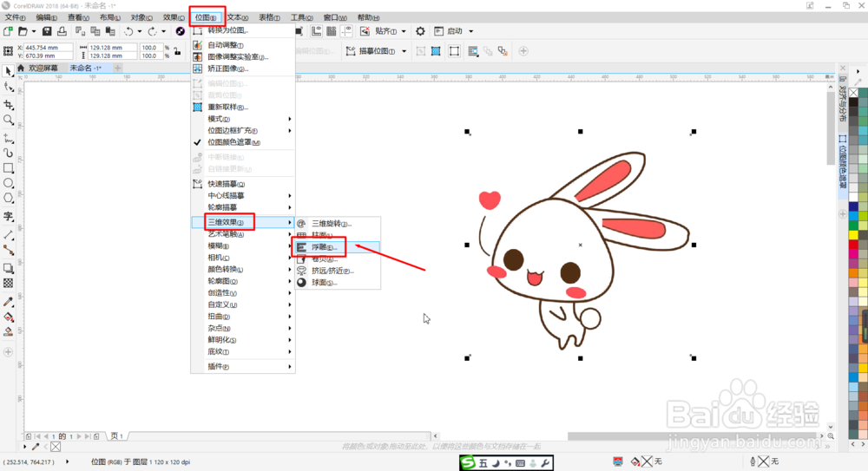Toggle the snap off icon beside 贴齐
The height and width of the screenshot is (471, 868).
365,31
